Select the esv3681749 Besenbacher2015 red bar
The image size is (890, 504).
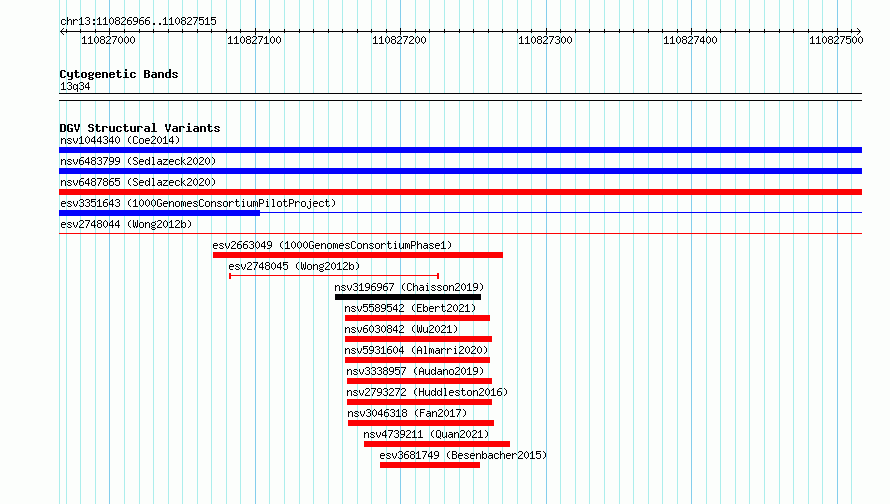(x=430, y=465)
